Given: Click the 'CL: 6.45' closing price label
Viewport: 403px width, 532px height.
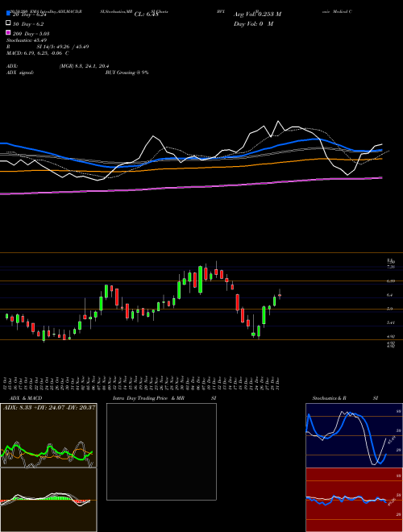Looking at the screenshot, I should pyautogui.click(x=146, y=15).
